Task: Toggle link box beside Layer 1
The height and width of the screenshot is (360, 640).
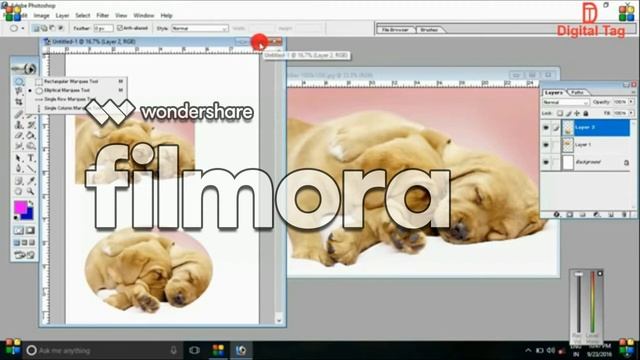Action: tap(556, 145)
